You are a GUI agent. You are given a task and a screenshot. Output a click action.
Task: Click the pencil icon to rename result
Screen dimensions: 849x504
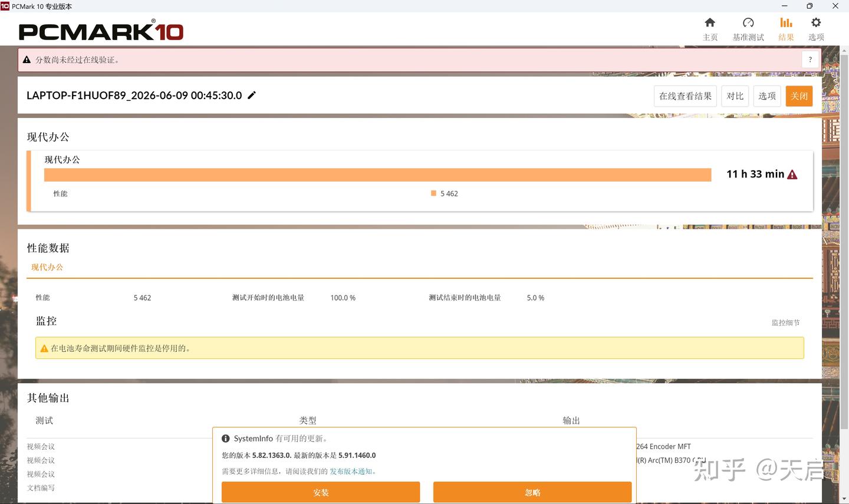click(x=252, y=95)
